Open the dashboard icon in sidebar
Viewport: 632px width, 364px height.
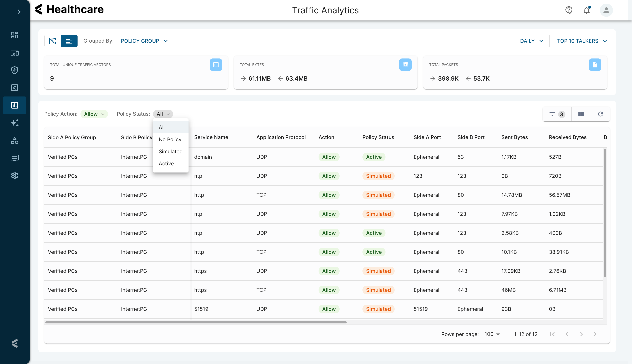[x=14, y=35]
